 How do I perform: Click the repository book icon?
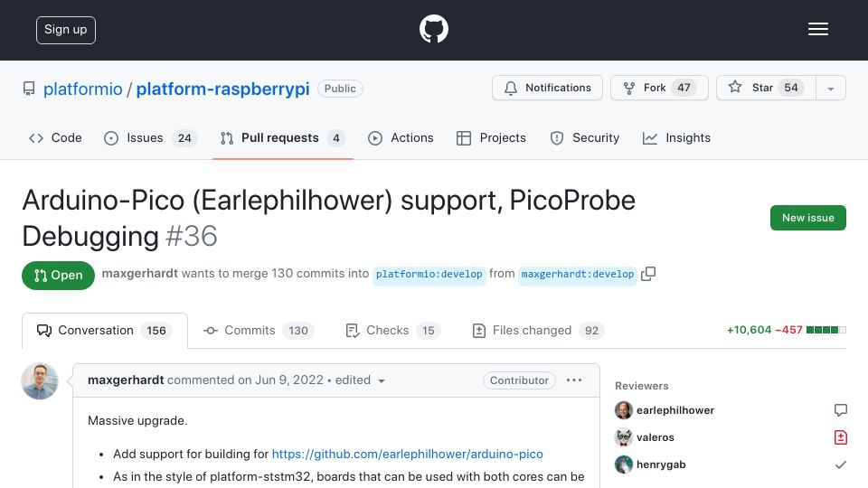[x=29, y=89]
